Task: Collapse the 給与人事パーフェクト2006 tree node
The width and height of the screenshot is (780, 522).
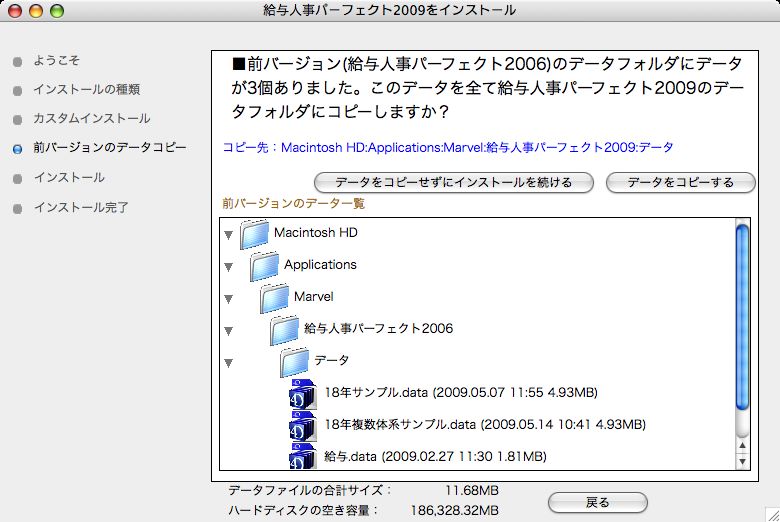Action: [x=228, y=331]
